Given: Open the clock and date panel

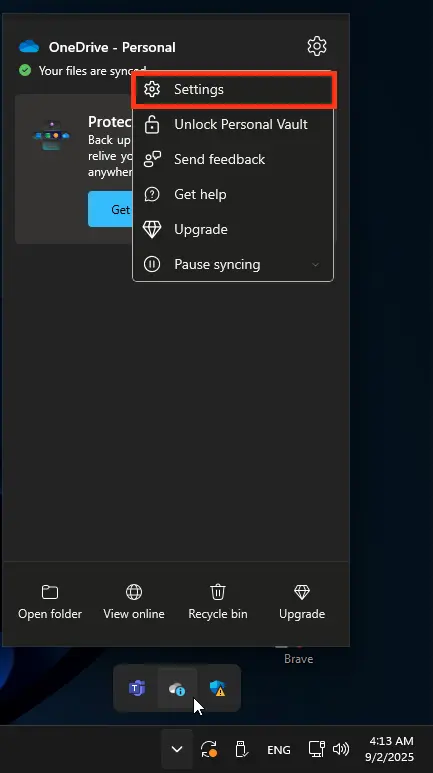Looking at the screenshot, I should click(391, 749).
